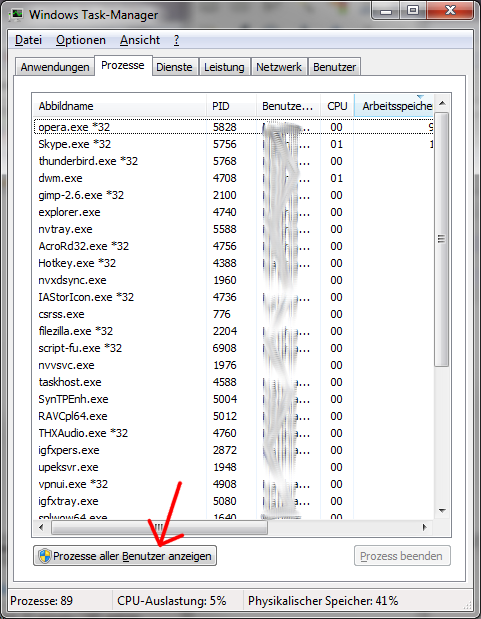Select the dwm.exe process row
The width and height of the screenshot is (481, 619).
(x=233, y=178)
